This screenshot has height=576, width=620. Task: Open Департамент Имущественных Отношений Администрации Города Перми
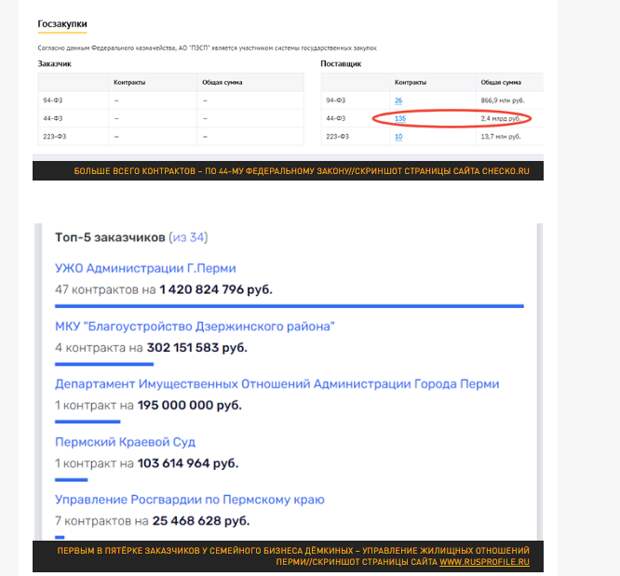(x=277, y=384)
